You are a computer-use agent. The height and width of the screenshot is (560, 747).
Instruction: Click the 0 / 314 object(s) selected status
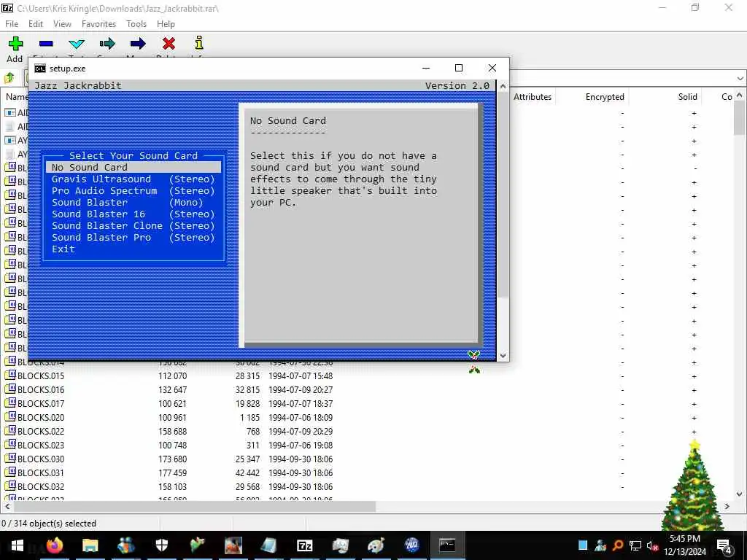pos(49,524)
